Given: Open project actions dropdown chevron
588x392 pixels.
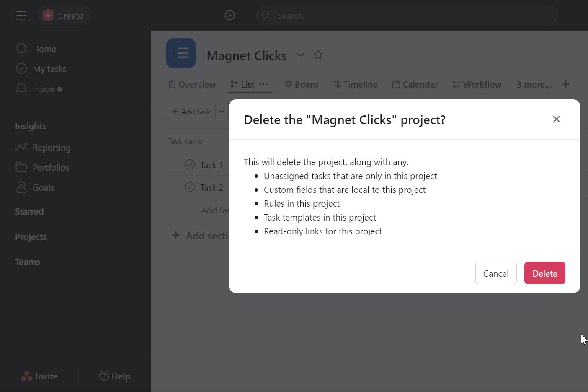Looking at the screenshot, I should point(300,55).
